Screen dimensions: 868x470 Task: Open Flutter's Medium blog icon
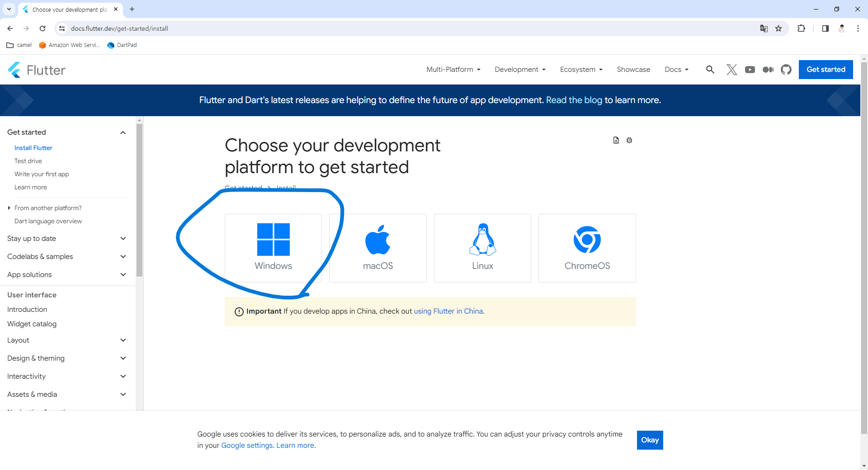pos(768,70)
